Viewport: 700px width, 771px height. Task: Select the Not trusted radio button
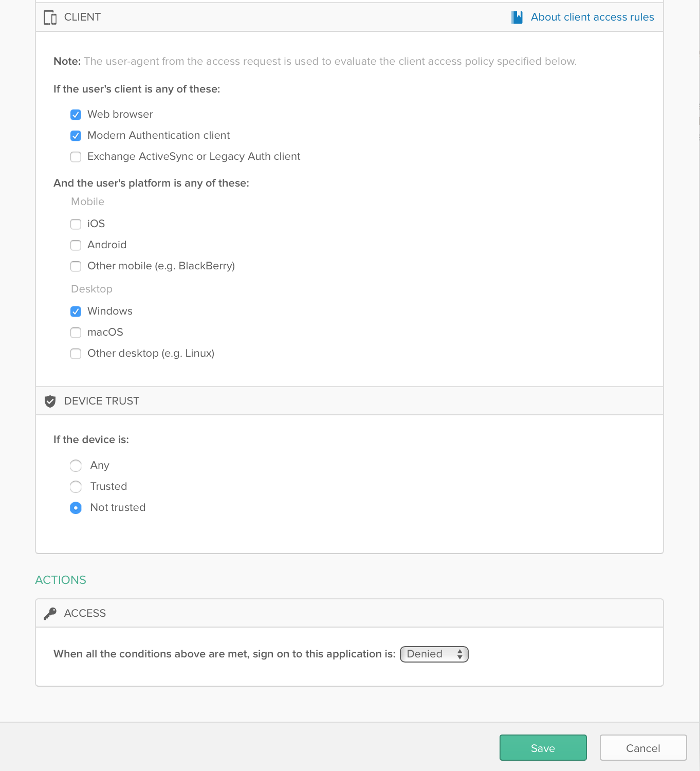(76, 508)
